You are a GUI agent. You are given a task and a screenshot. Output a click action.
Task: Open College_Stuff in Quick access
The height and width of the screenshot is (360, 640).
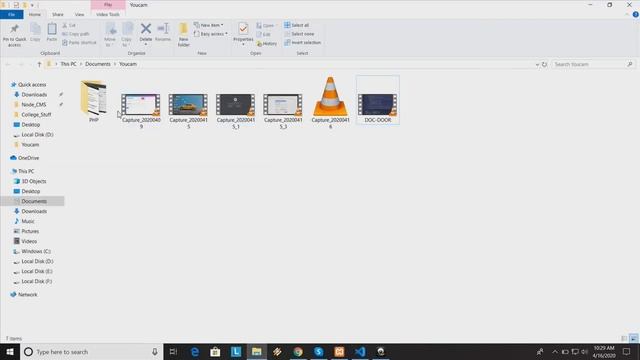point(36,115)
